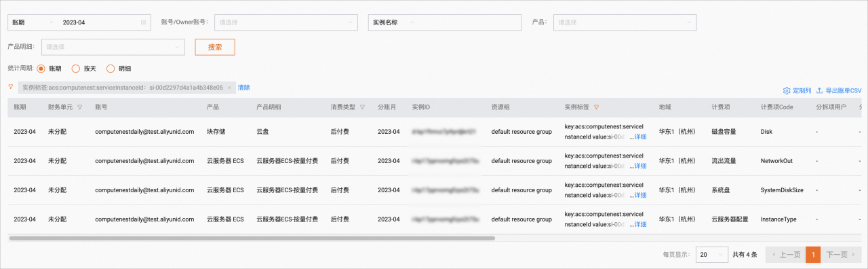Click the 搜索 search button

215,47
